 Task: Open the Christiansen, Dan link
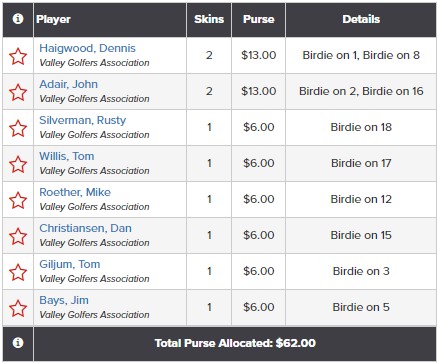85,228
